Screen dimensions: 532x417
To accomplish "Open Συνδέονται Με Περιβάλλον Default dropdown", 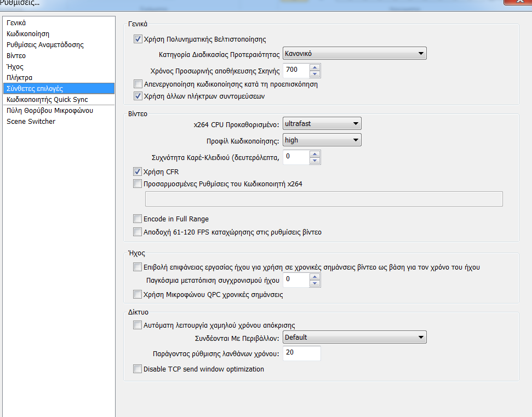I will tap(354, 337).
